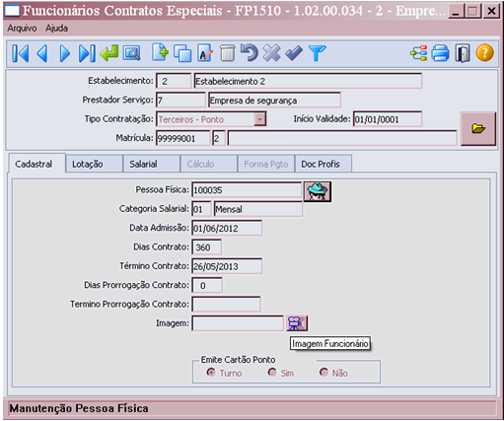Click the Estabelecimento code field
This screenshot has height=421, width=504.
point(174,81)
